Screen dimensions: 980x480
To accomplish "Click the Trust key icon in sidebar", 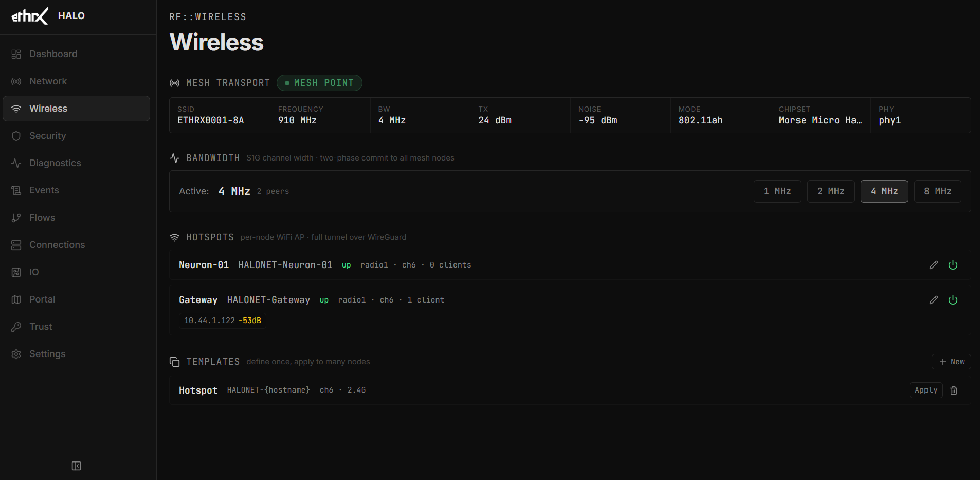I will [x=16, y=327].
